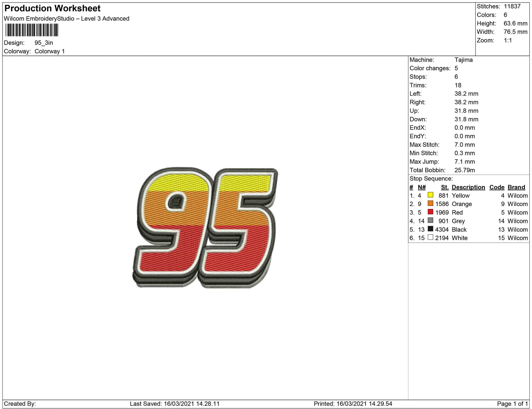This screenshot has width=532, height=409.
Task: Select the Up extent value "31.8 mm"
Action: click(x=466, y=111)
